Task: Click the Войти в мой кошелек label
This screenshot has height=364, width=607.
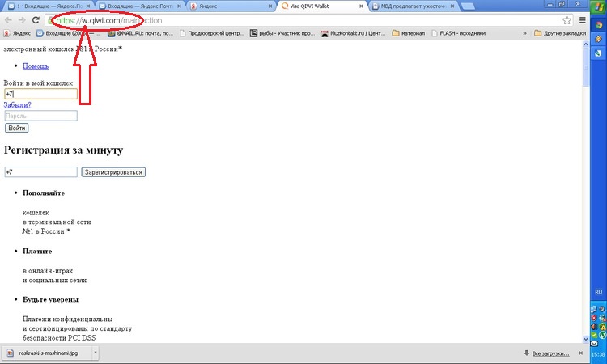Action: tap(38, 83)
